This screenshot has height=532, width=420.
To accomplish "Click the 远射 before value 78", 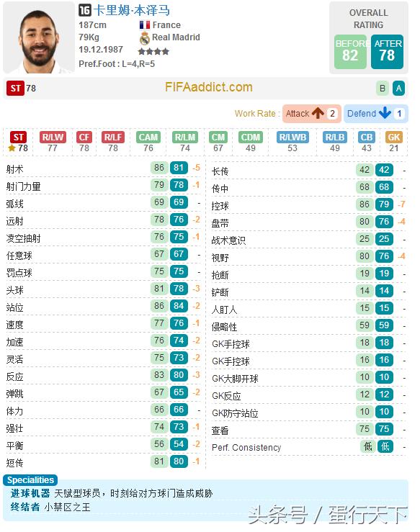I will pyautogui.click(x=159, y=220).
